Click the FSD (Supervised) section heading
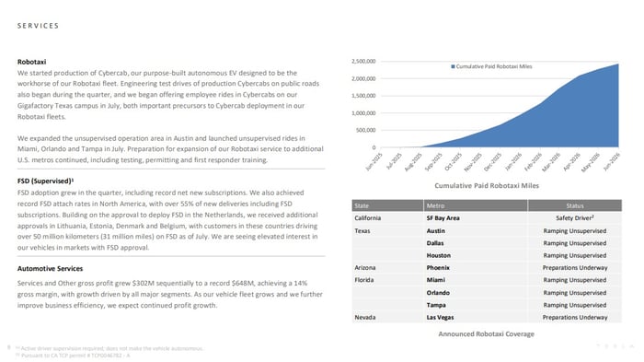 click(45, 181)
